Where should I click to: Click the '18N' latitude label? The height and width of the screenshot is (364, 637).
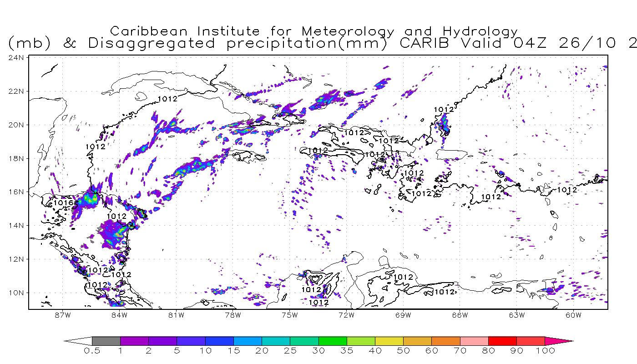tap(15, 158)
